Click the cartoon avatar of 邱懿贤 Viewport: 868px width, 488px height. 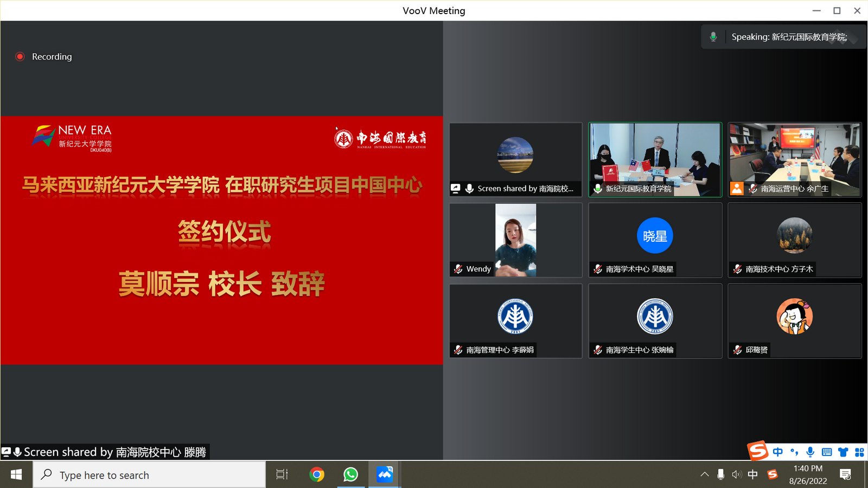(x=795, y=316)
